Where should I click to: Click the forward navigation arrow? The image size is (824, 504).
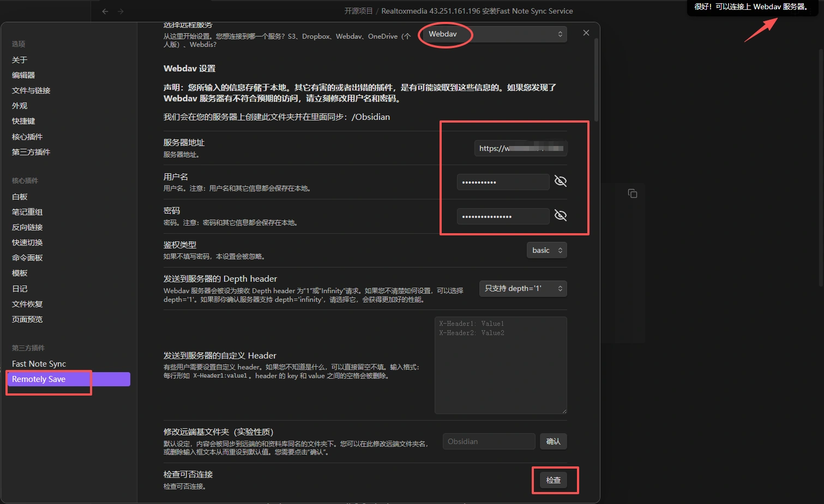[121, 11]
